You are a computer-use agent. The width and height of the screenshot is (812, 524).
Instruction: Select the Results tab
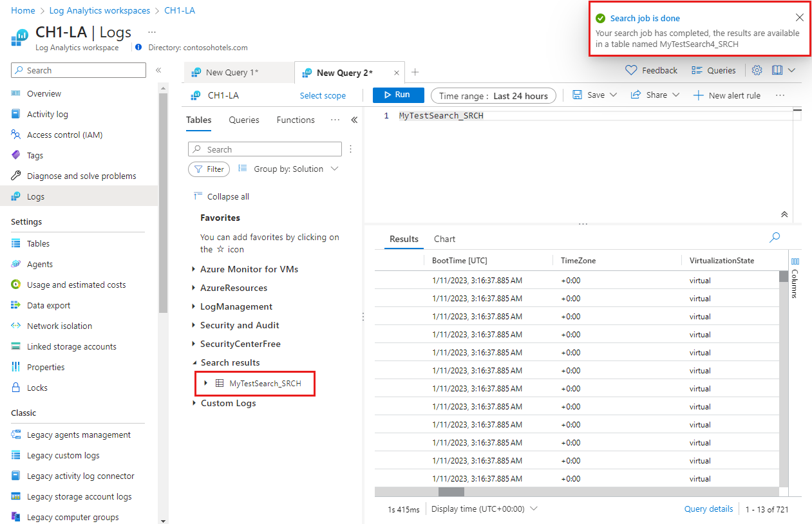coord(404,239)
